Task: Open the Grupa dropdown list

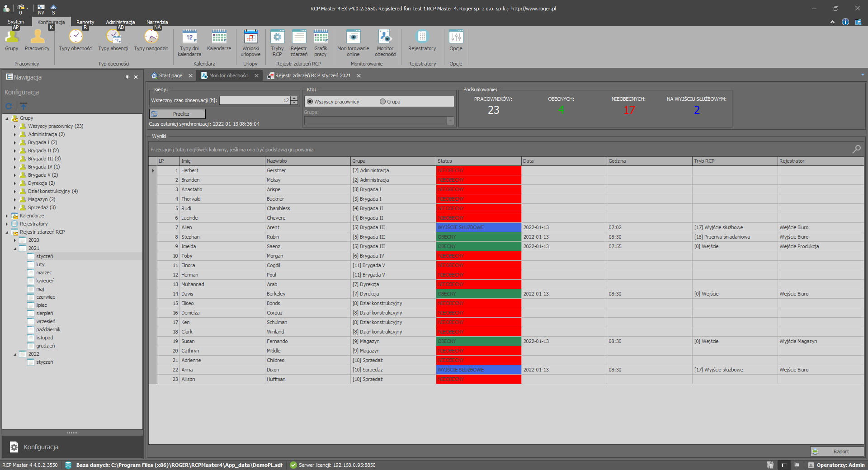Action: 450,121
